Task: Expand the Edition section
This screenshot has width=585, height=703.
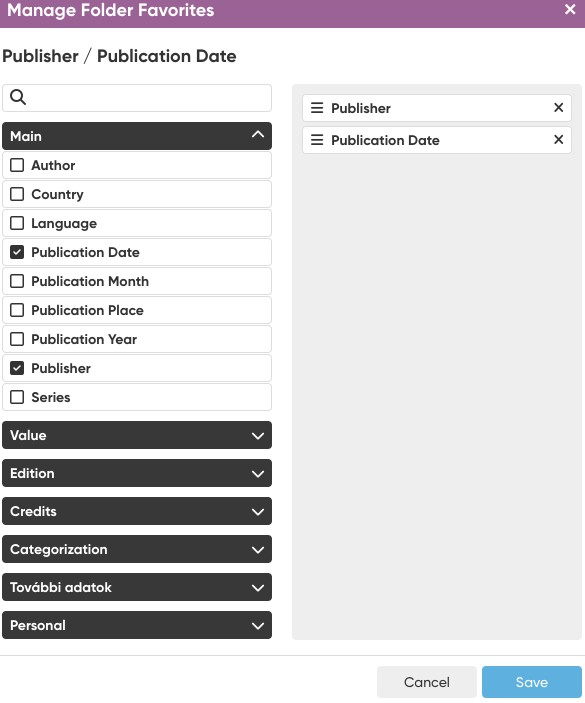Action: coord(137,473)
